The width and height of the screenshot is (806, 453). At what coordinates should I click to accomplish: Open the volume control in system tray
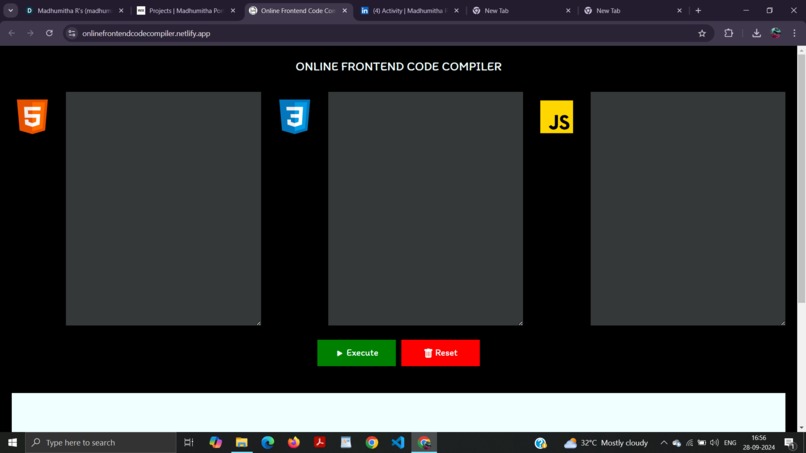click(715, 443)
